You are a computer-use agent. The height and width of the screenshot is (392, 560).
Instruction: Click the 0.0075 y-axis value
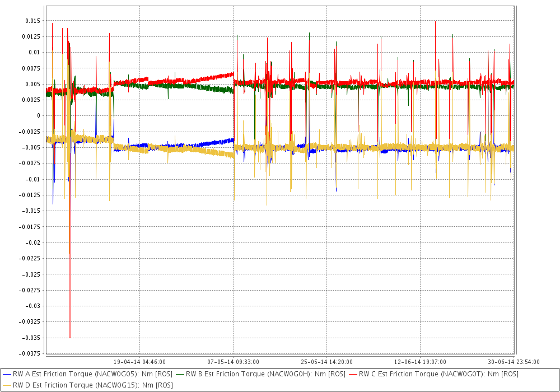pyautogui.click(x=31, y=68)
